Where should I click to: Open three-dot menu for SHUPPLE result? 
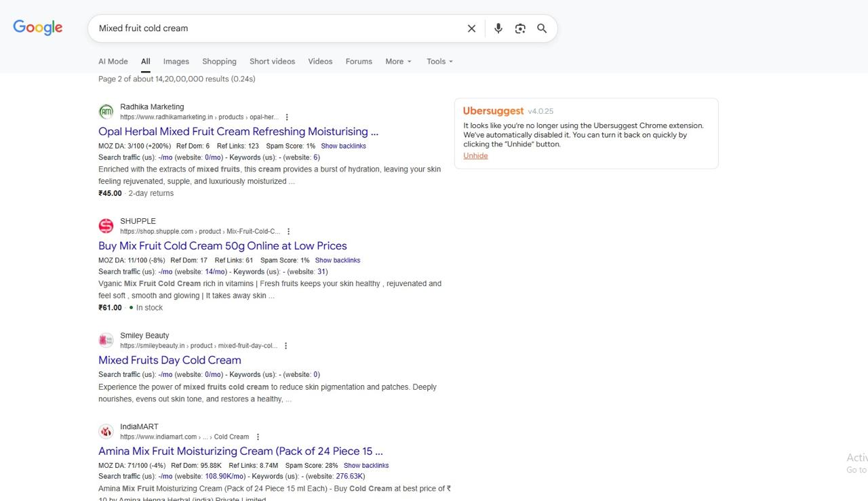point(288,231)
